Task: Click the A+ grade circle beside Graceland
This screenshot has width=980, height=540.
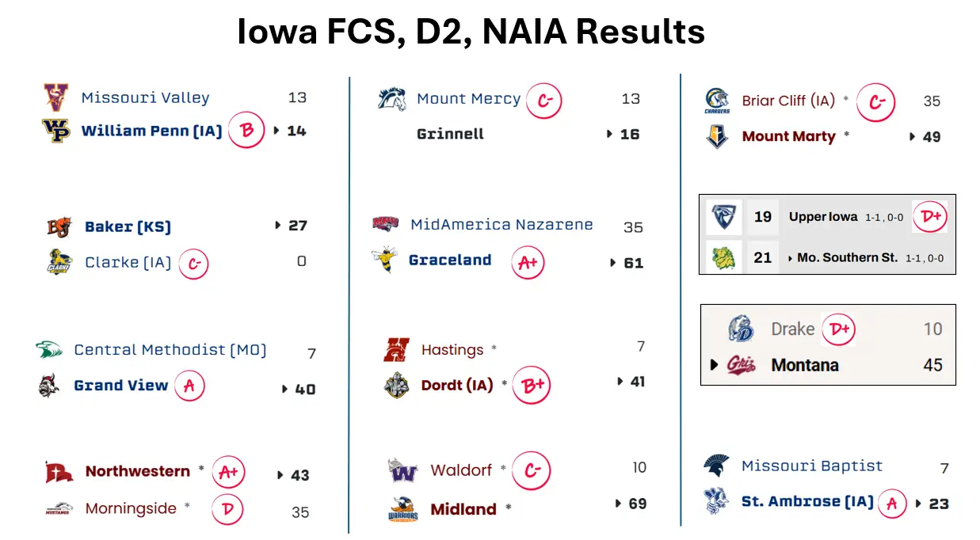Action: point(528,264)
